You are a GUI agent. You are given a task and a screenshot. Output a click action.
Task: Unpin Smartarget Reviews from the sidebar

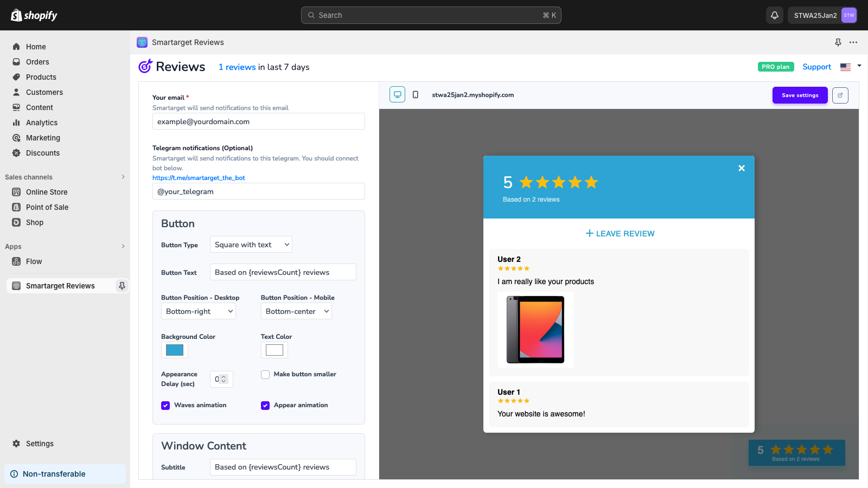[x=122, y=286]
